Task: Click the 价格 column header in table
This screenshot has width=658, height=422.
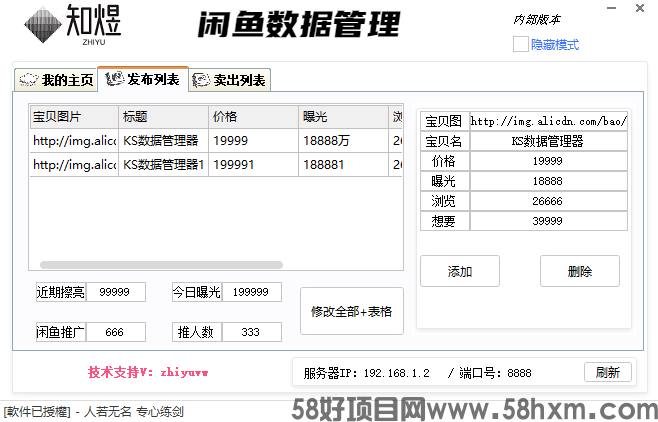Action: [253, 117]
